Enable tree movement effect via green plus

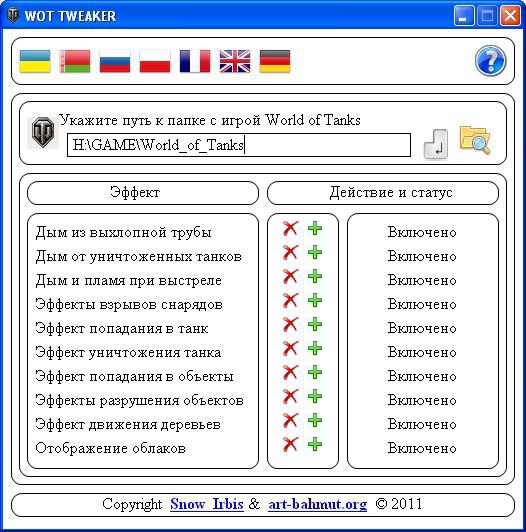pos(315,420)
